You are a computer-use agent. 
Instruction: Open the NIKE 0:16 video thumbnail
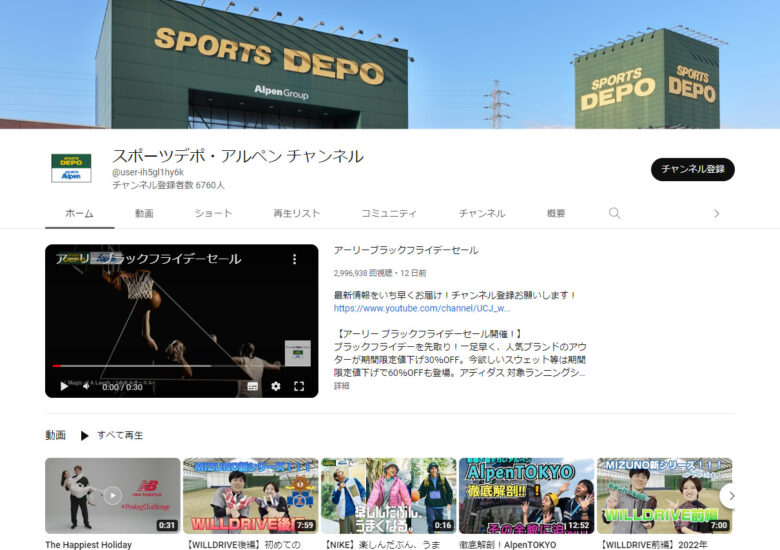point(389,496)
